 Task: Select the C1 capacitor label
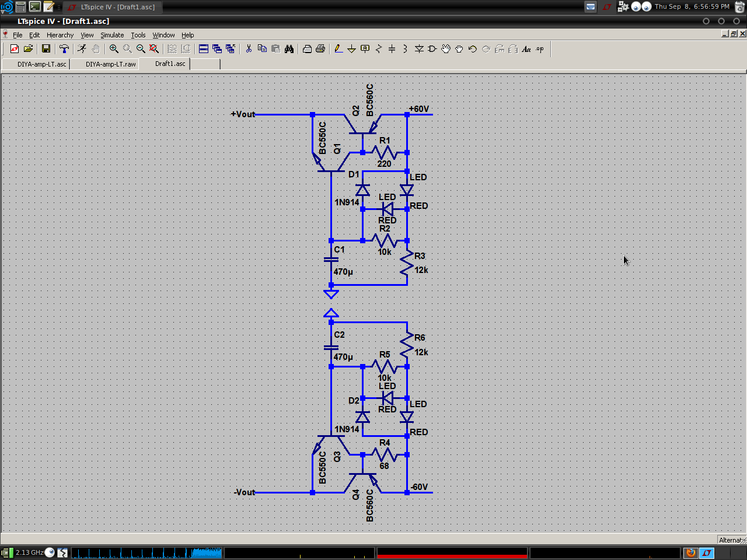[339, 250]
